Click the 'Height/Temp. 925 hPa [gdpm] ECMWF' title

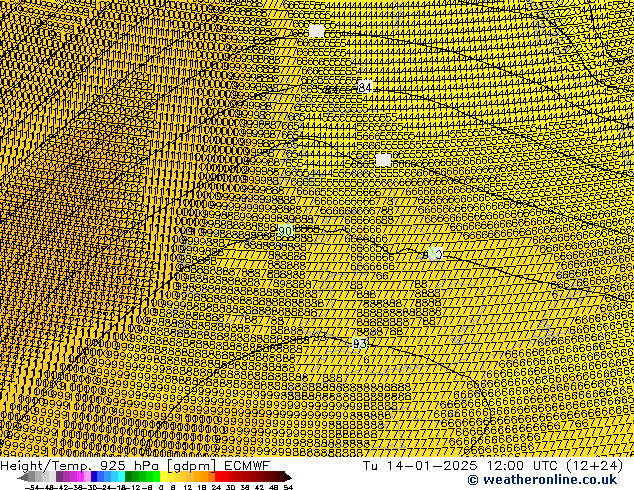click(x=135, y=465)
